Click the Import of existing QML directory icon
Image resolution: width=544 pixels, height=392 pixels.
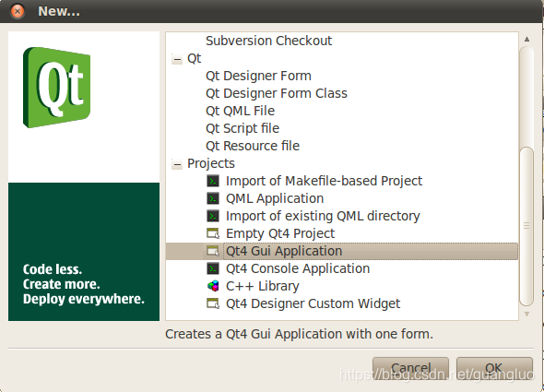[213, 216]
